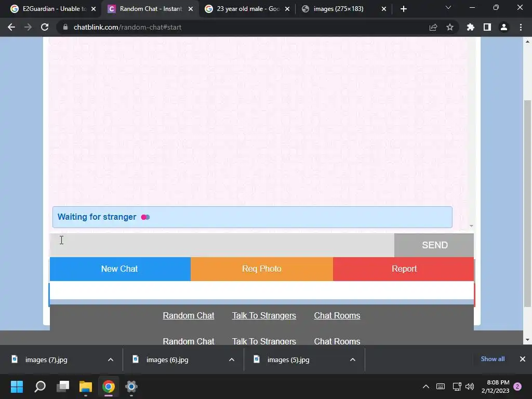The width and height of the screenshot is (532, 399).
Task: Click the red Report button
Action: (403, 269)
